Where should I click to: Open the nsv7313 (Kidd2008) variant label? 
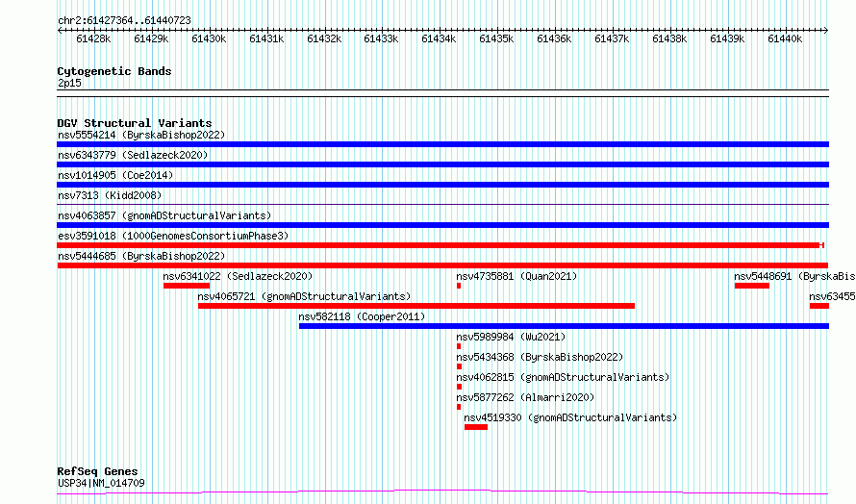110,195
